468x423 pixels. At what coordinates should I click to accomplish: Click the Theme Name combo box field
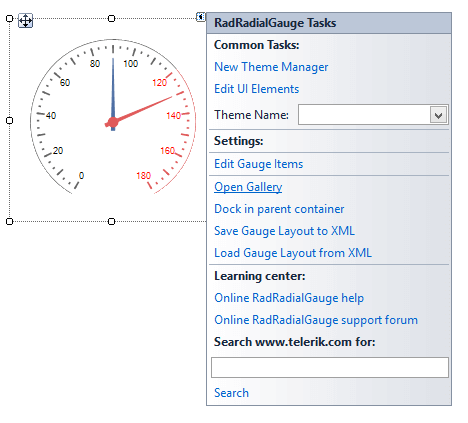coord(373,115)
